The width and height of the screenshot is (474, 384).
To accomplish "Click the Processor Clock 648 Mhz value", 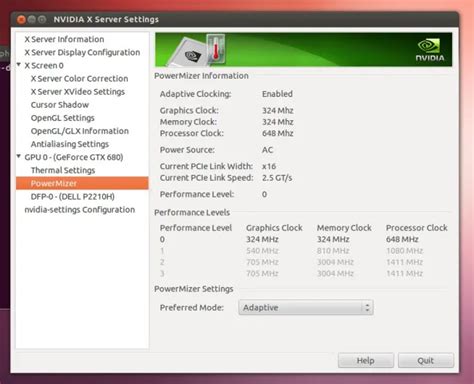I will point(277,133).
